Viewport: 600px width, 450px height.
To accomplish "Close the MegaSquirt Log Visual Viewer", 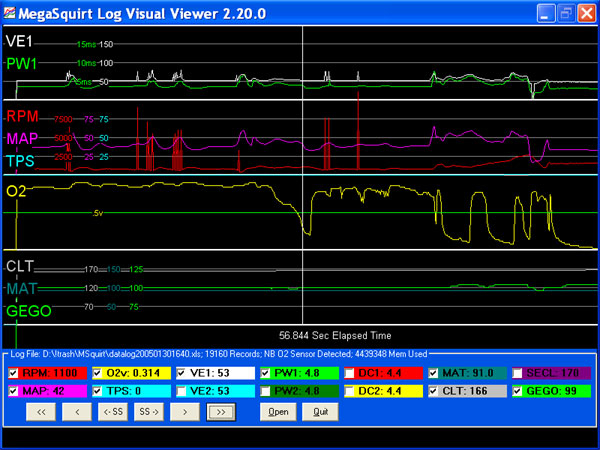I will tap(587, 14).
